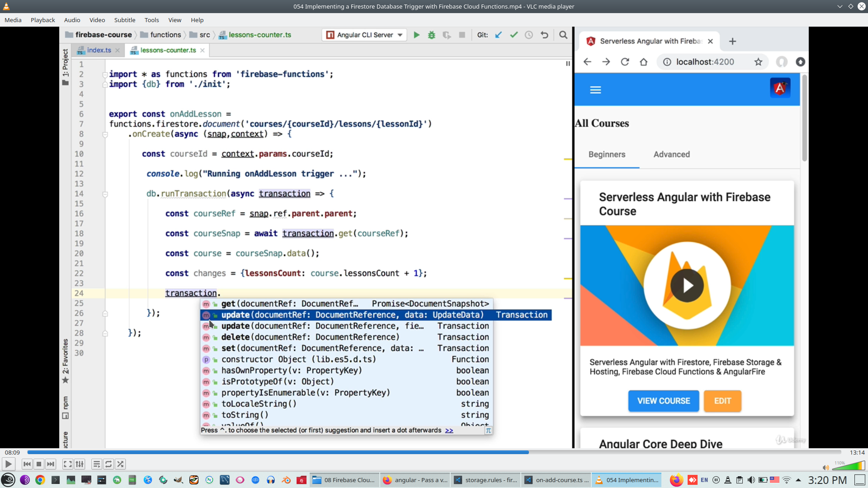Click the VIEW COURSE button
This screenshot has width=868, height=488.
[x=663, y=401]
